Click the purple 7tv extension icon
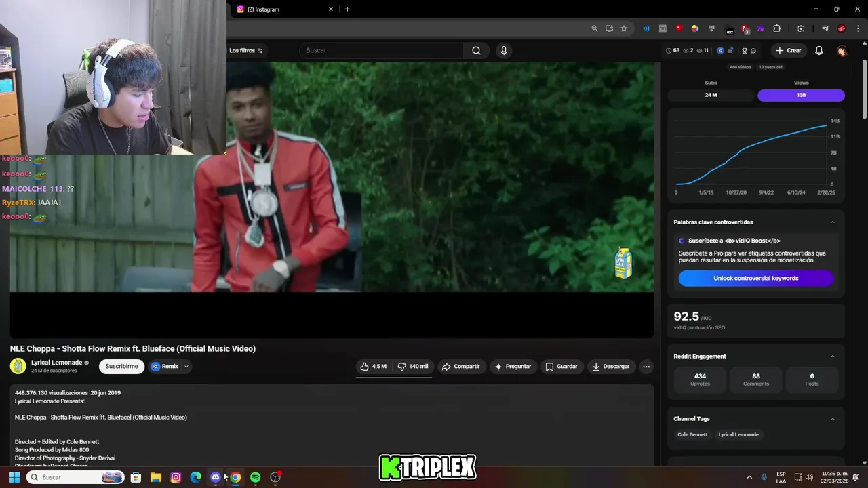 (x=760, y=28)
